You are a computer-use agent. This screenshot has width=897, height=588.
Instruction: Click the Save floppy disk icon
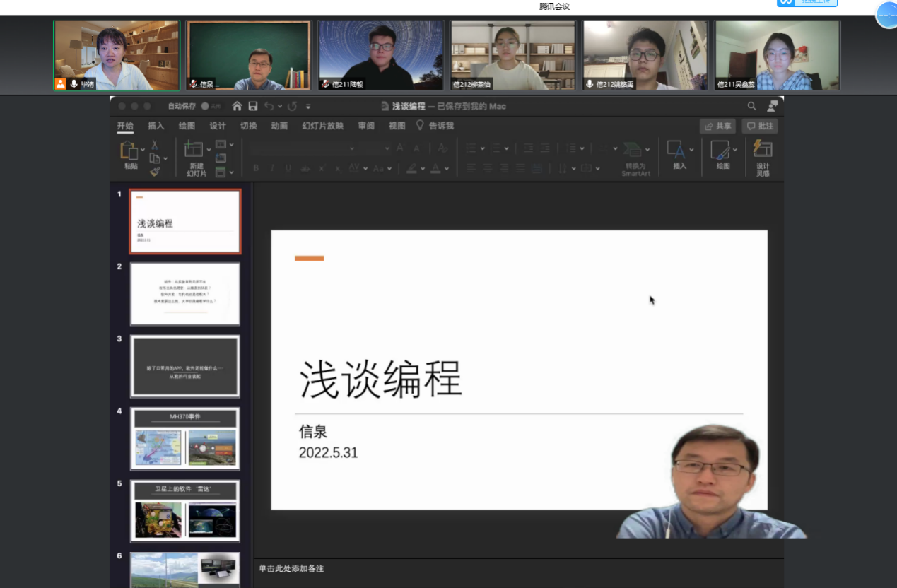tap(252, 106)
